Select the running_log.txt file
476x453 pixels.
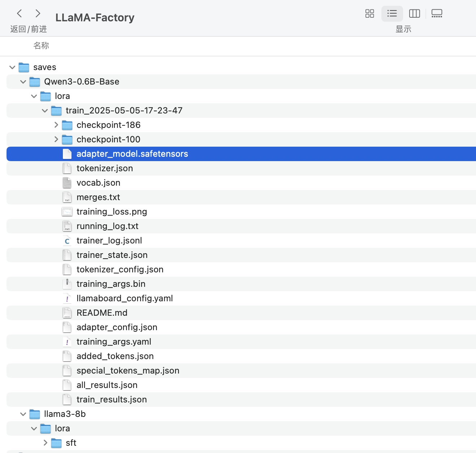[107, 226]
